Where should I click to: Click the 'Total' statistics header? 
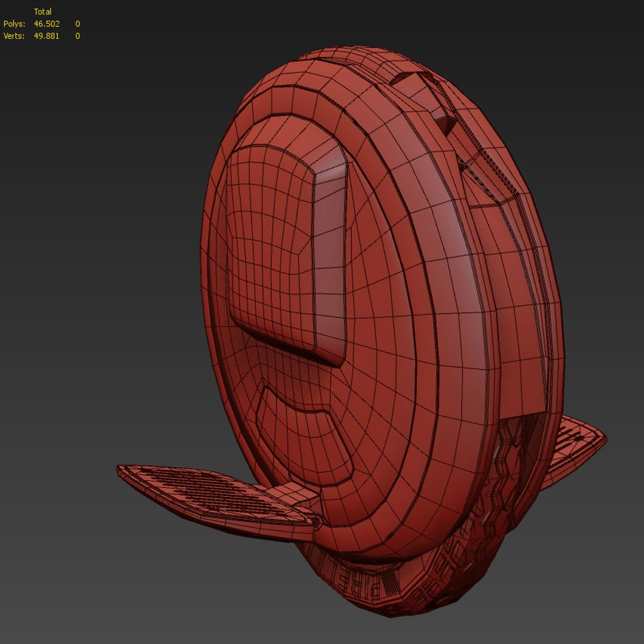pyautogui.click(x=43, y=11)
